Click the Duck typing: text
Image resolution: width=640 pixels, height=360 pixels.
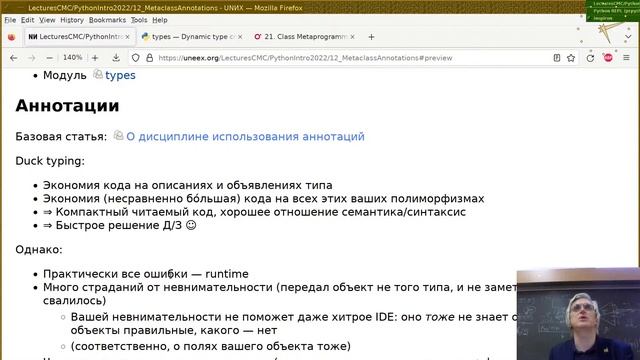[x=50, y=161]
